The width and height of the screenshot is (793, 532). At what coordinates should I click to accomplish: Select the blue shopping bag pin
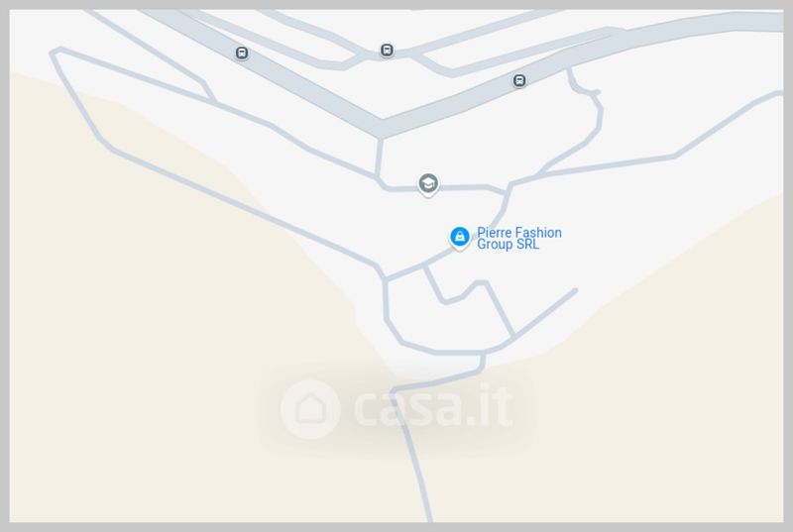pyautogui.click(x=460, y=238)
